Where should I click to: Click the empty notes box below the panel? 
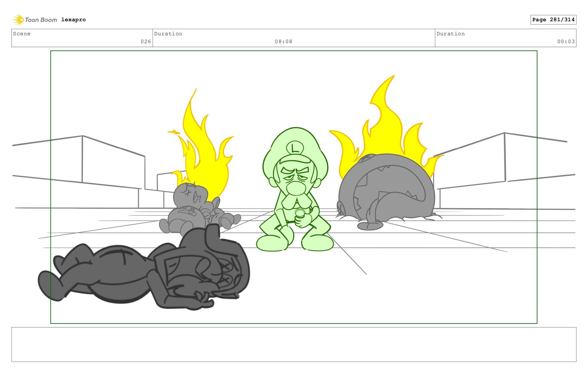(294, 344)
